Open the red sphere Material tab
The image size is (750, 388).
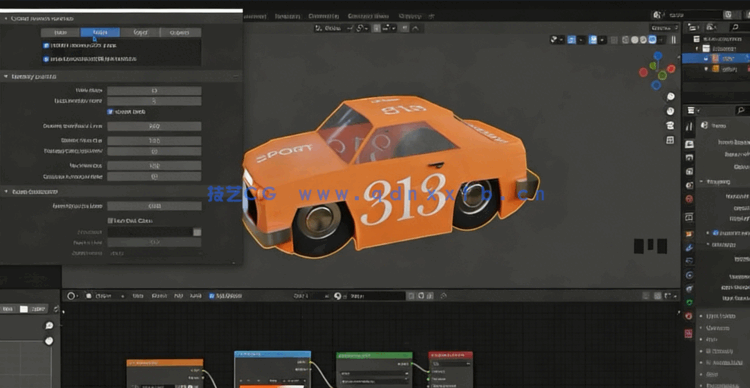[x=689, y=316]
